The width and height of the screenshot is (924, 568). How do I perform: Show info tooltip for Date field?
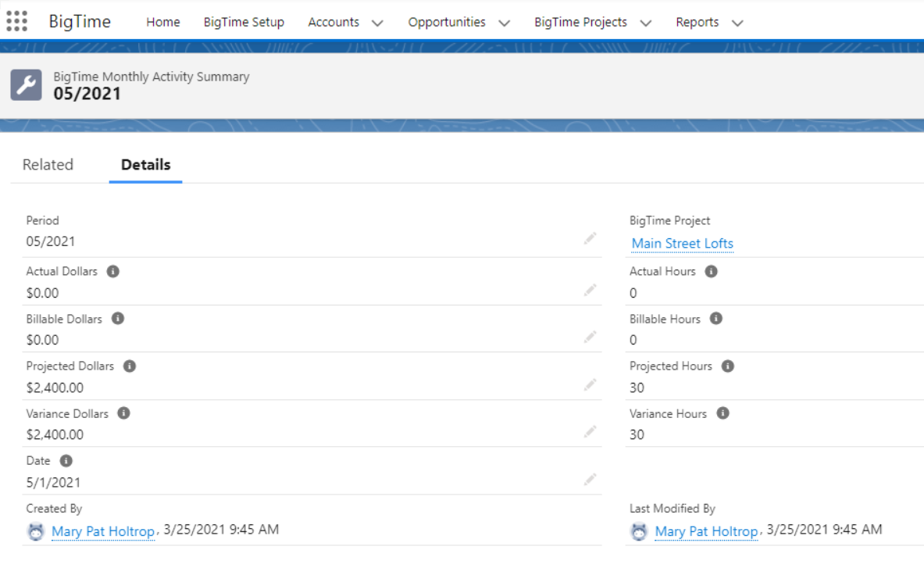tap(66, 461)
